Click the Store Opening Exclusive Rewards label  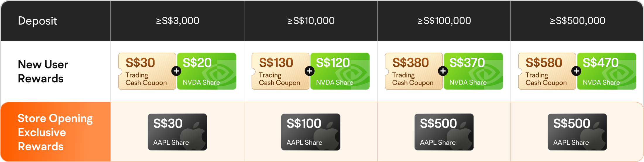click(55, 132)
